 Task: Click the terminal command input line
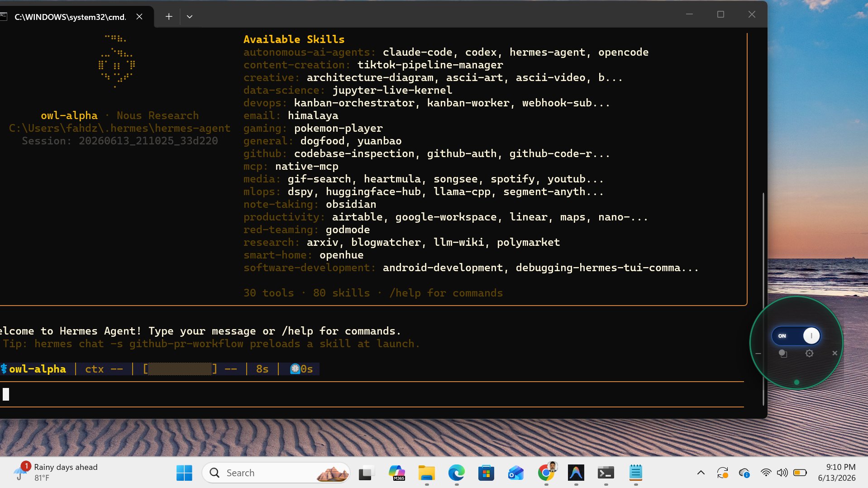tap(372, 394)
